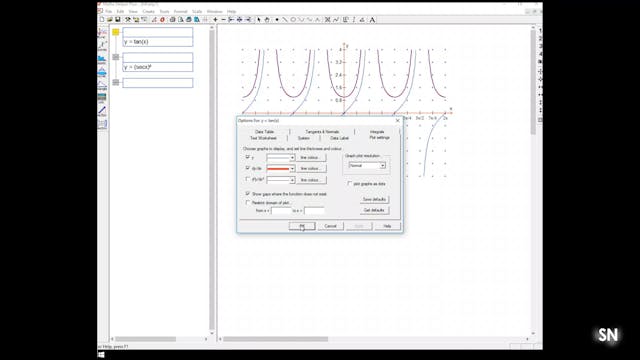Click the grey marker beside the empty row

coord(116,82)
